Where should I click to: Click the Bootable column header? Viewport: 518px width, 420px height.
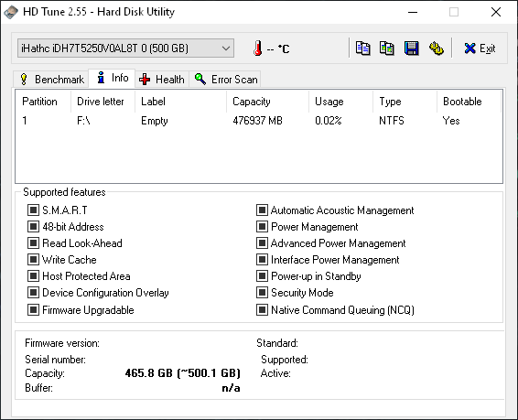[x=469, y=102]
